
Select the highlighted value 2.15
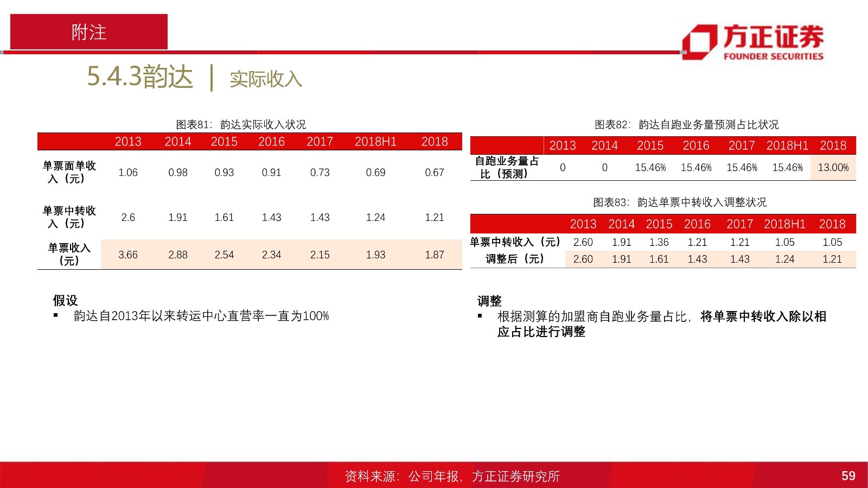pos(320,255)
